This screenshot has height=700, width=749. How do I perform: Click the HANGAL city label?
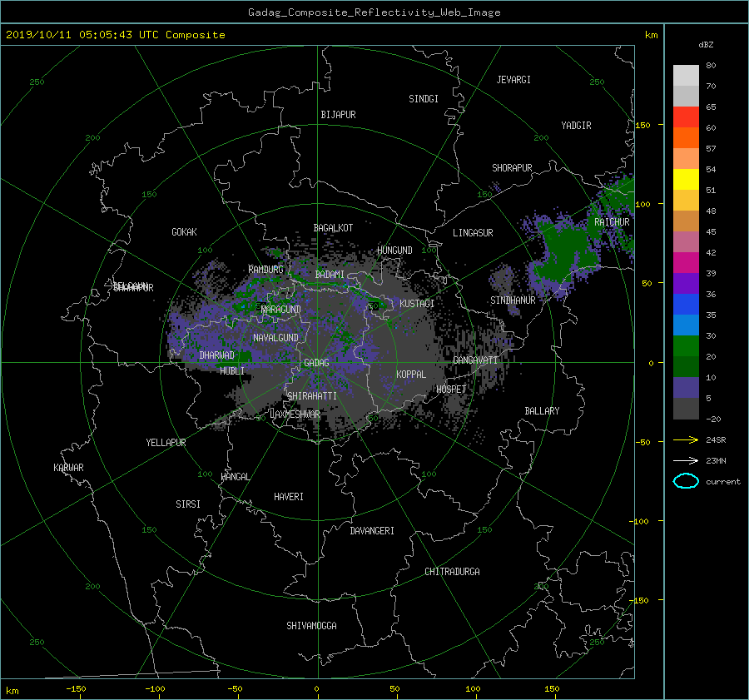point(235,477)
